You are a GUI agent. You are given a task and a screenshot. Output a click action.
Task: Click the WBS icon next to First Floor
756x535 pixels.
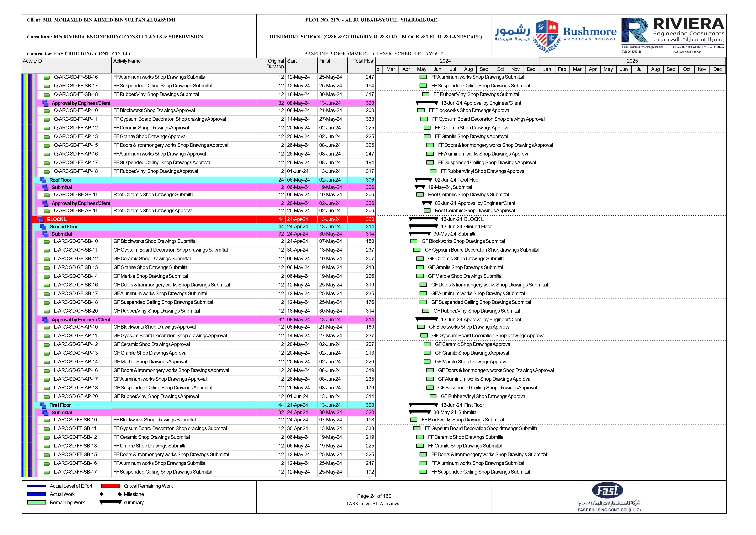click(x=43, y=406)
